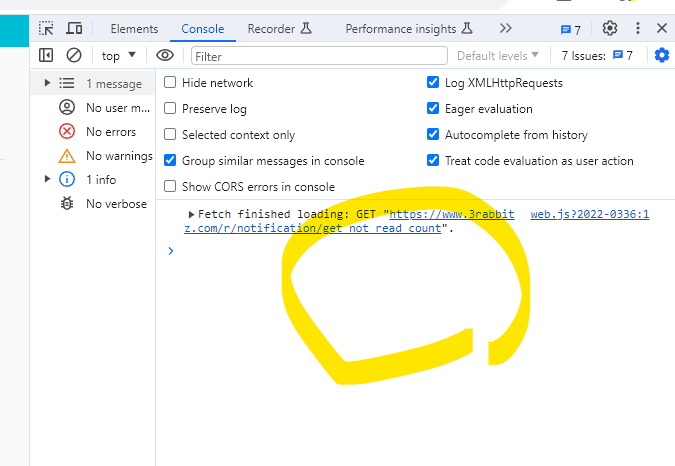Screen dimensions: 675x466
Task: Enable Show CORS errors in console
Action: coord(170,186)
